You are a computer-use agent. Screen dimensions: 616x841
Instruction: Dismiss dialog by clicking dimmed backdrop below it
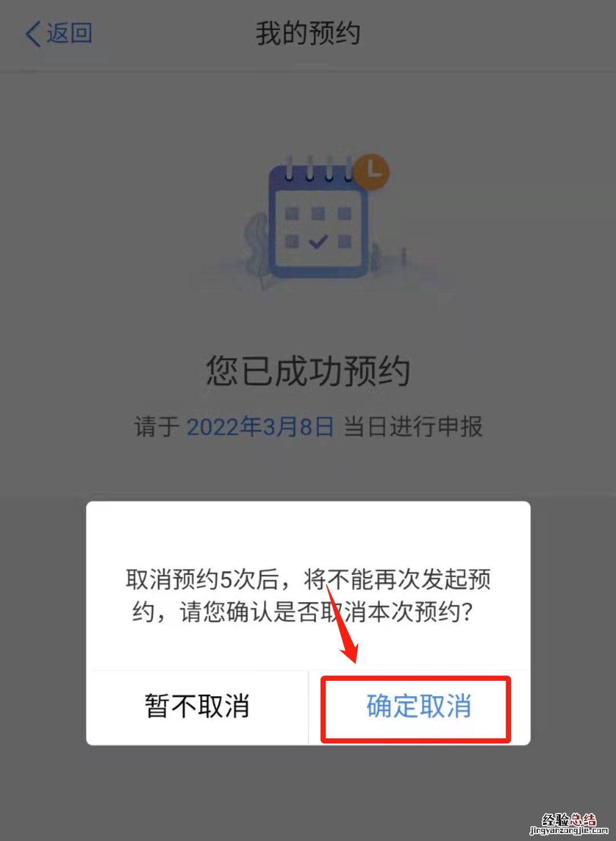308,793
